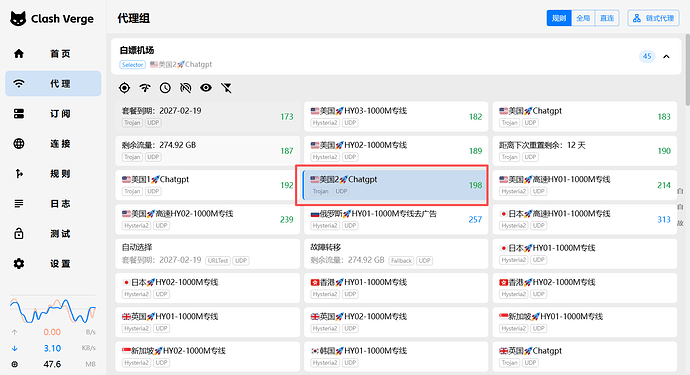
Task: Select node 美国1 Chatgpt
Action: point(207,185)
